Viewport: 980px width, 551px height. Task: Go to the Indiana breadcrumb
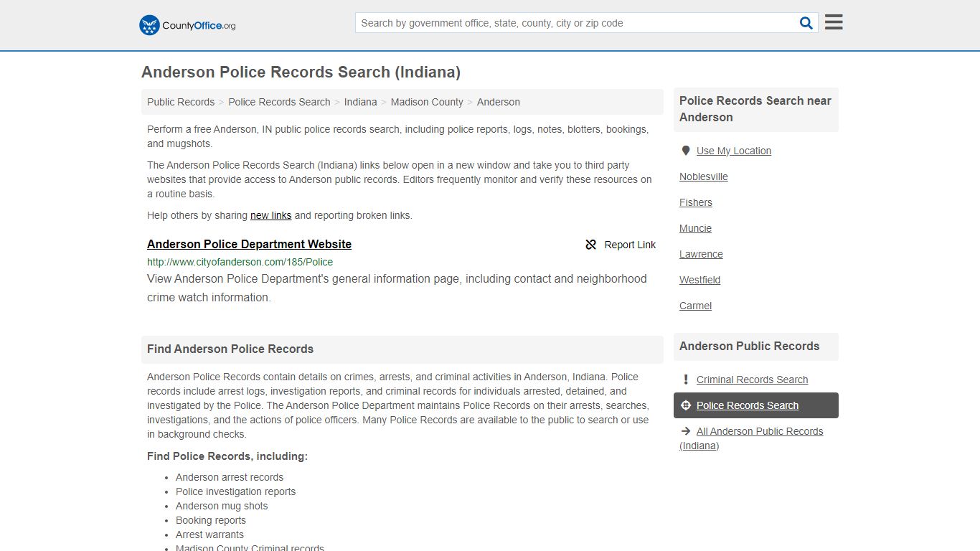pos(360,102)
